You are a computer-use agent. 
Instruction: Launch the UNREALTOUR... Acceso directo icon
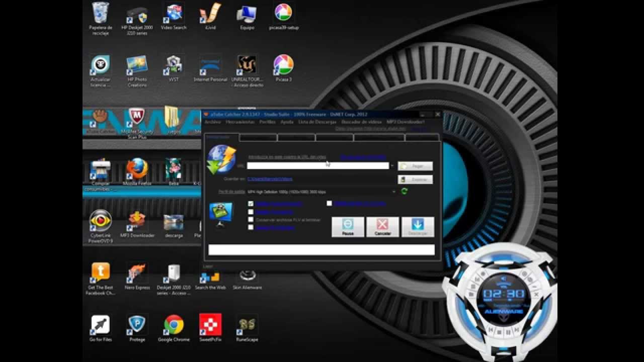[x=247, y=71]
